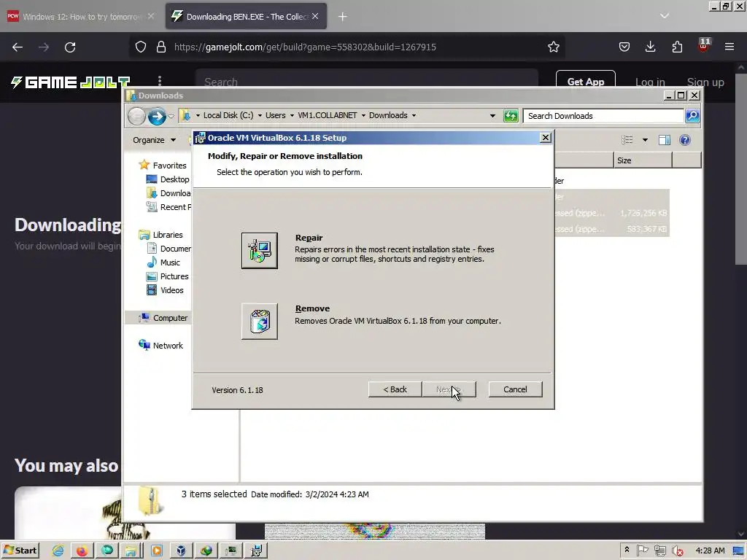747x560 pixels.
Task: Open the list all tabs dropdown
Action: click(665, 16)
